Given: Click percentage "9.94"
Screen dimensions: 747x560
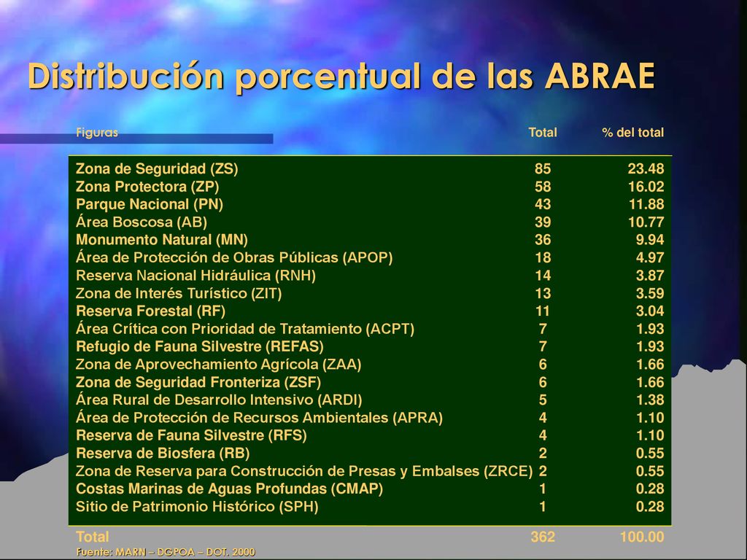Looking at the screenshot, I should (x=650, y=239).
